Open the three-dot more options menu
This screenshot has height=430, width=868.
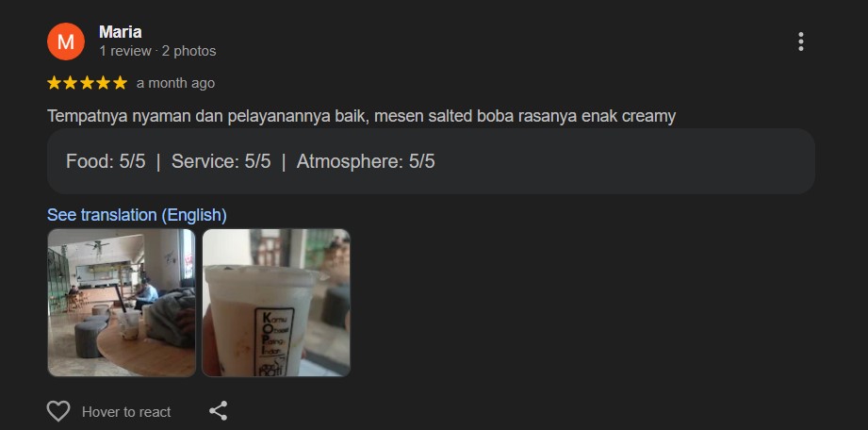click(x=800, y=41)
